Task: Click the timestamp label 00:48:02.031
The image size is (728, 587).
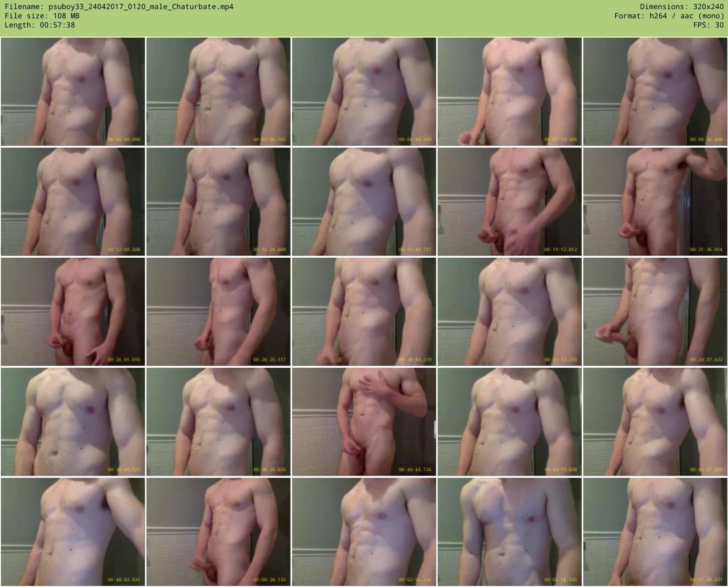Action: [124, 580]
